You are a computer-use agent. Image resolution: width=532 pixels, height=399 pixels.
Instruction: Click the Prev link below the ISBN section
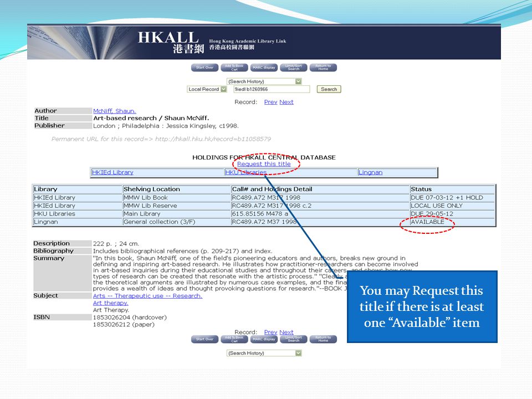pyautogui.click(x=270, y=332)
